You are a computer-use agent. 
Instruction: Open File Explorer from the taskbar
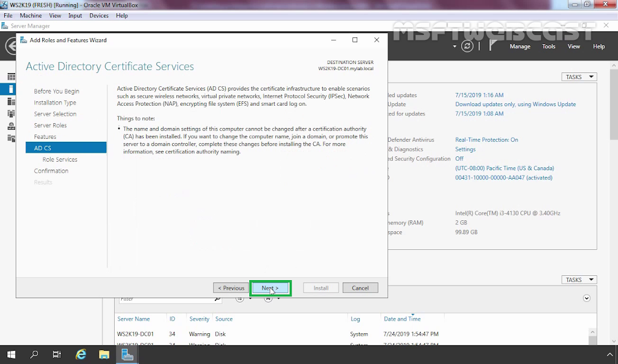104,354
